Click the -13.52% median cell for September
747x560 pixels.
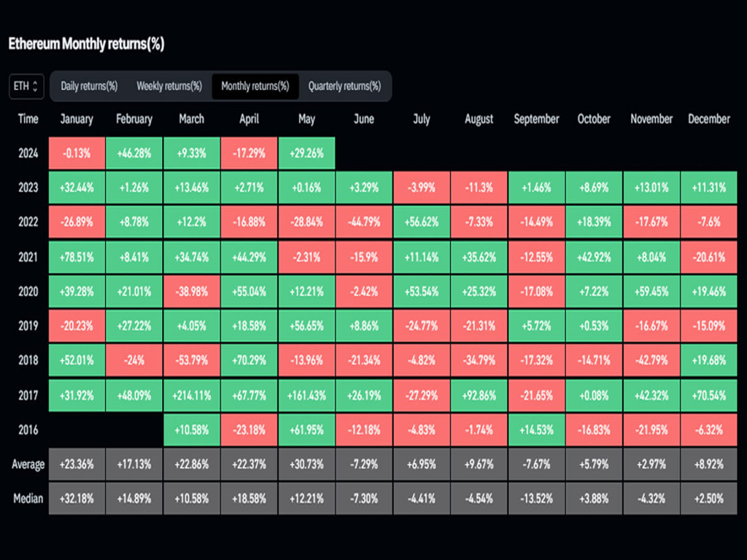pyautogui.click(x=536, y=499)
